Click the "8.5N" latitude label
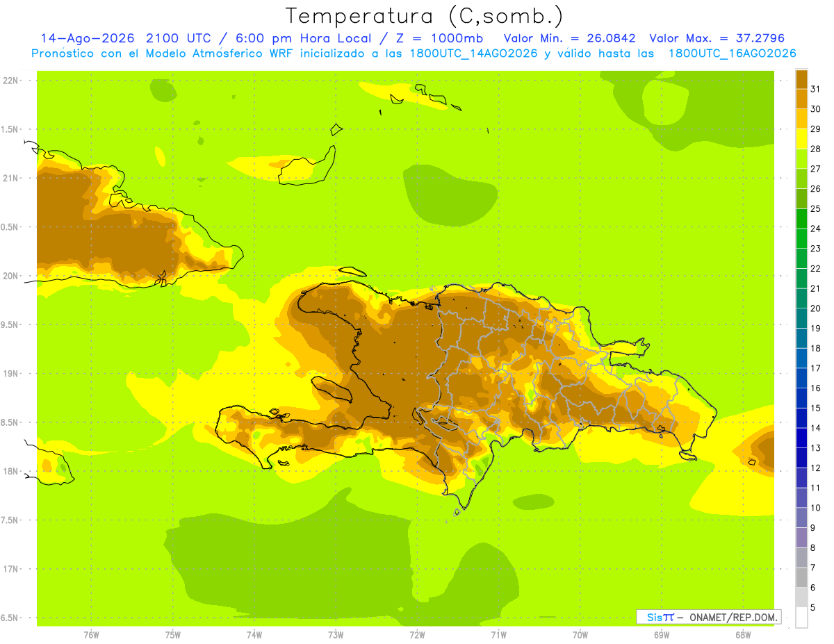Viewport: 834px width, 644px height. tap(10, 422)
